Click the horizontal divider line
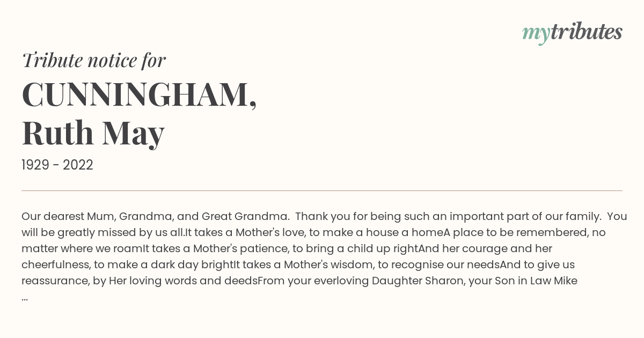This screenshot has width=644, height=338. (322, 190)
